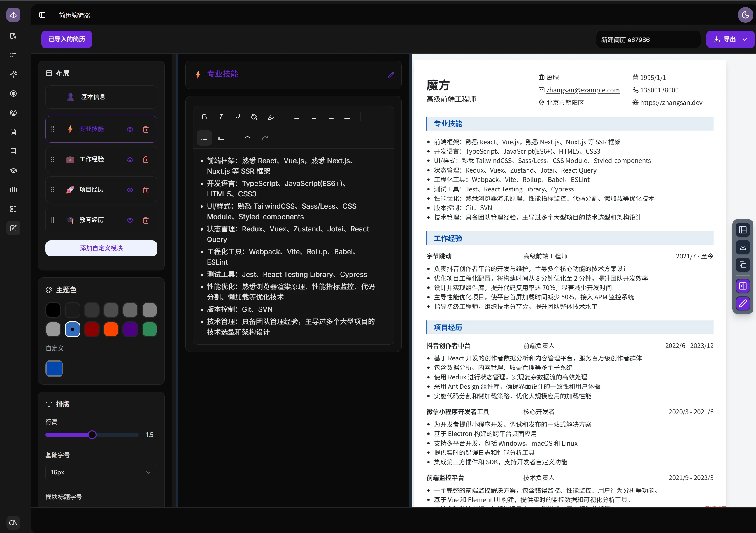Click the 行高 line height slider handle

click(x=92, y=435)
